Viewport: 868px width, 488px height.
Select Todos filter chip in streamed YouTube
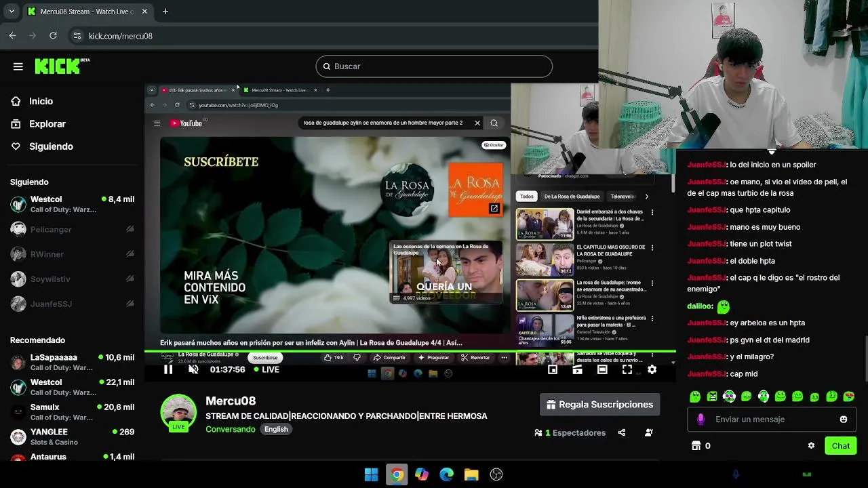[x=526, y=197]
